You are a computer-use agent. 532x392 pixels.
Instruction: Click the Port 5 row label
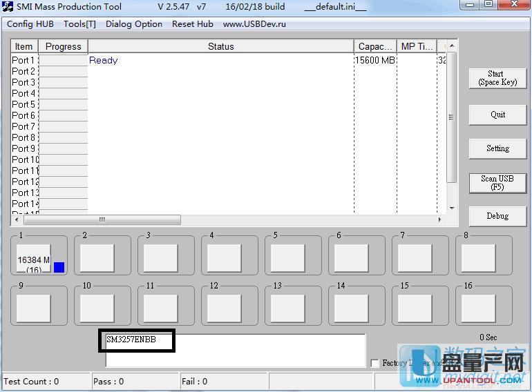pyautogui.click(x=23, y=104)
